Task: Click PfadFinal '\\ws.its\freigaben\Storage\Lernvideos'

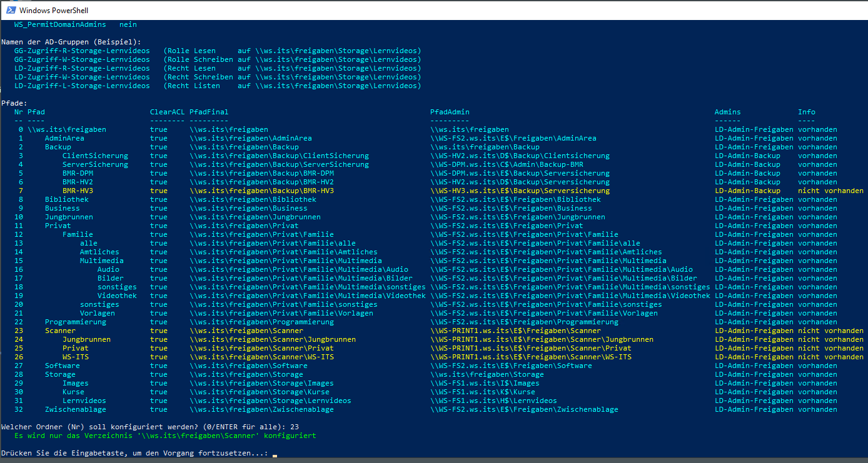Action: (270, 401)
